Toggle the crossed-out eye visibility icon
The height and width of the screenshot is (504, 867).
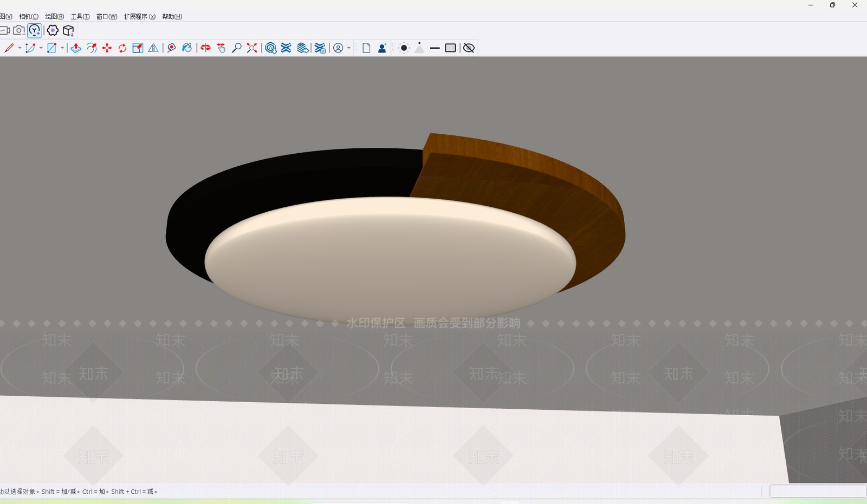(469, 48)
